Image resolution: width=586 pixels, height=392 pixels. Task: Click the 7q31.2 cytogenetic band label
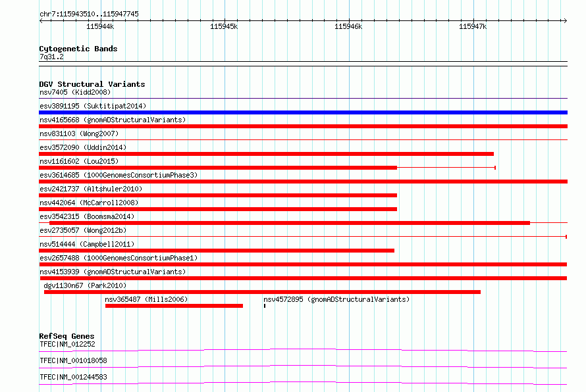pos(51,57)
